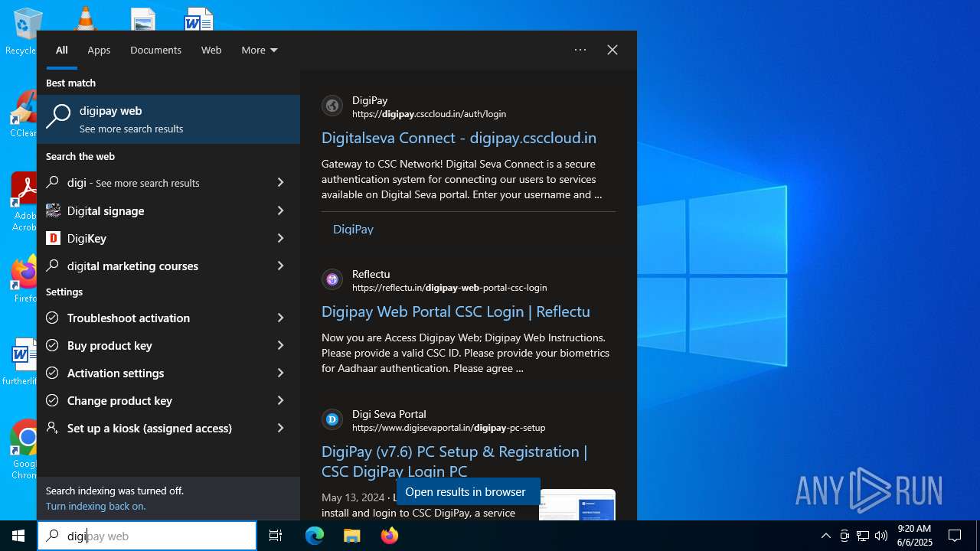Click the Digital signage suggestion icon
This screenshot has width=980, height=551.
(x=53, y=210)
